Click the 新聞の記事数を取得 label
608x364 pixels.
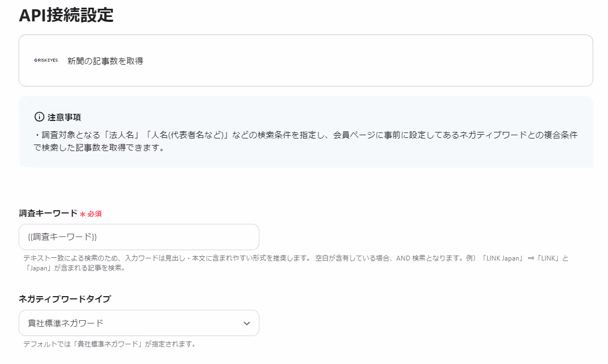coord(105,61)
